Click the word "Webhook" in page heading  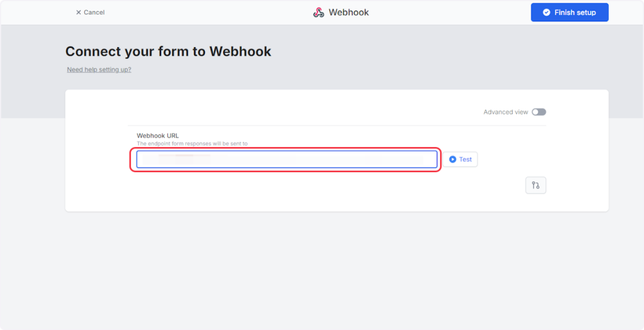[240, 52]
